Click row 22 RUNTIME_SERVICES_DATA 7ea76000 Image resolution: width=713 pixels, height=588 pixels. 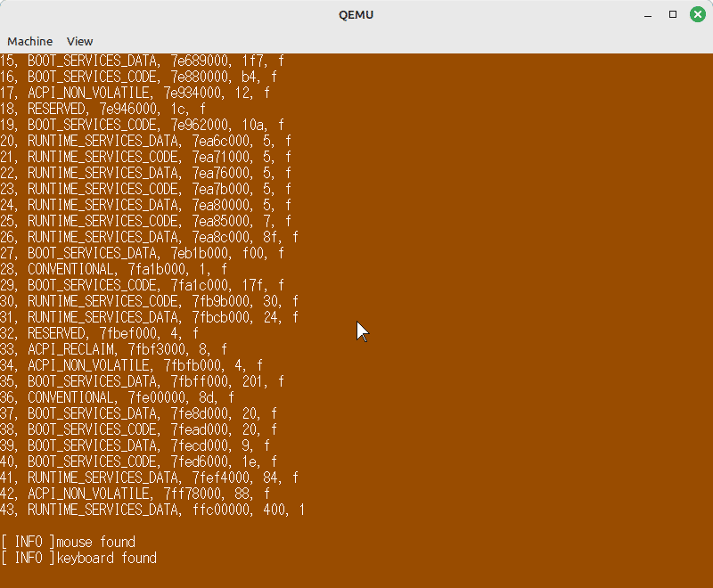tap(145, 173)
